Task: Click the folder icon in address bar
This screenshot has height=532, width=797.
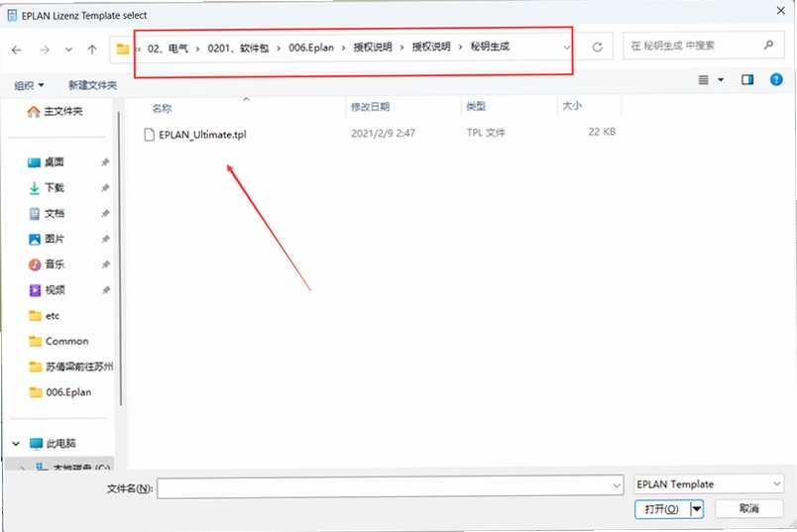Action: 123,49
